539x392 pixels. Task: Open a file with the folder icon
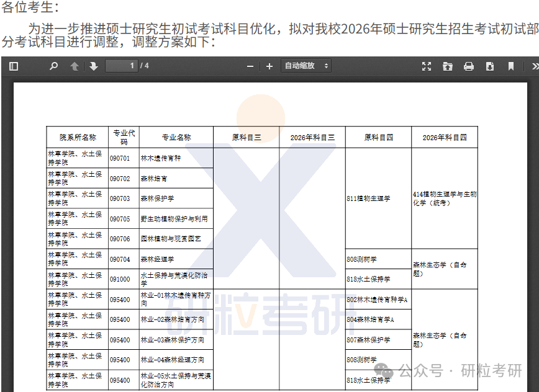tap(448, 66)
